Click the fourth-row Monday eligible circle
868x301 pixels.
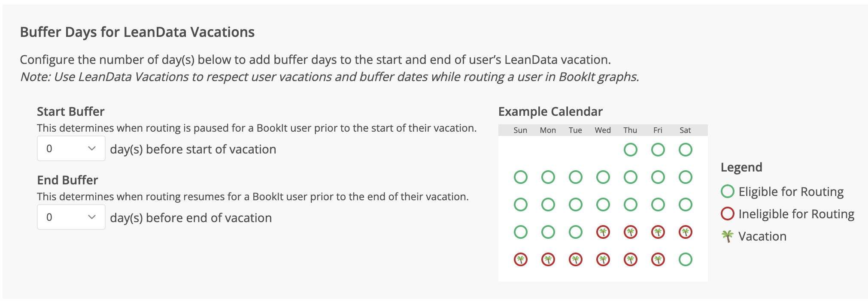tap(548, 232)
